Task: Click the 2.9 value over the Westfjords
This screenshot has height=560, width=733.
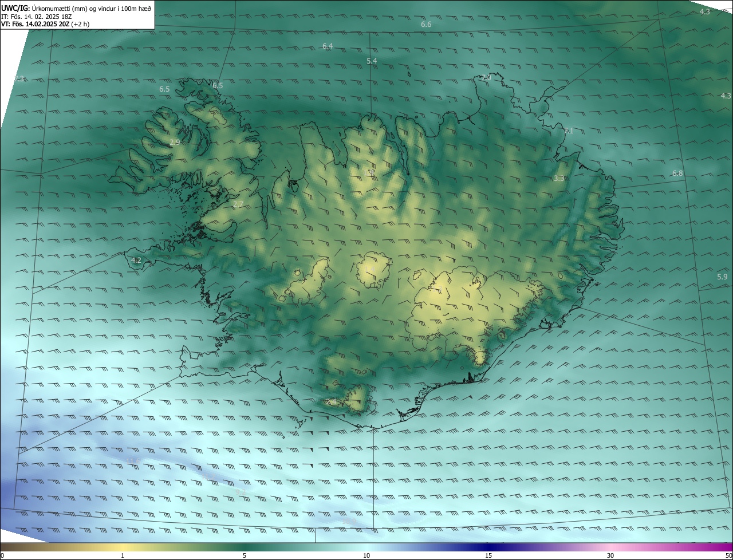Action: point(175,142)
